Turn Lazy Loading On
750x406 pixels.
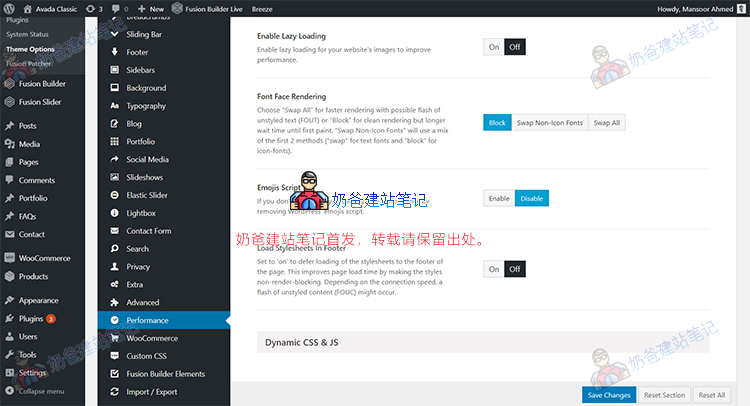pyautogui.click(x=493, y=47)
